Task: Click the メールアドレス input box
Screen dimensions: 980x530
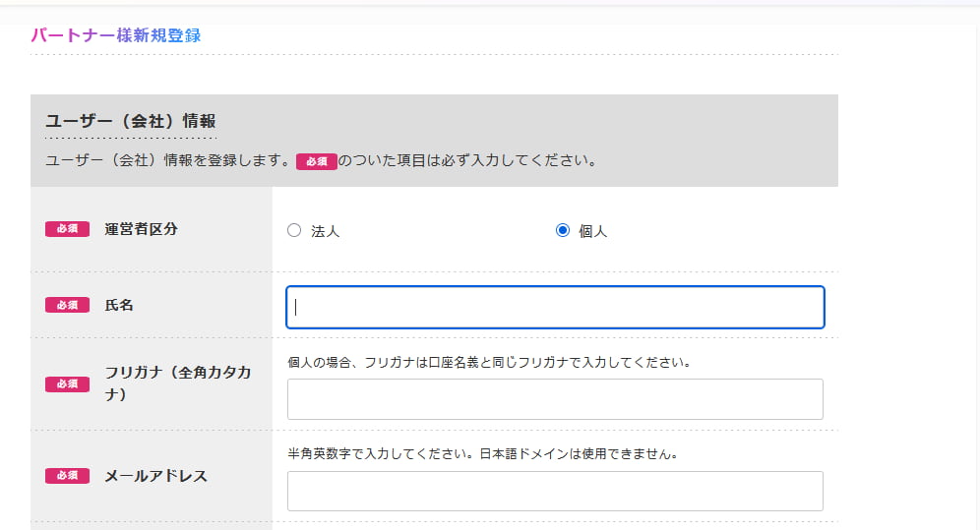Action: (555, 491)
